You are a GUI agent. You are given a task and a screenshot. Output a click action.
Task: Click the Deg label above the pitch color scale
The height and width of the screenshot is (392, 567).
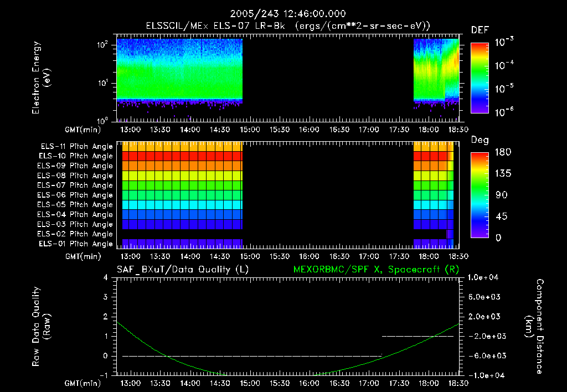point(480,140)
